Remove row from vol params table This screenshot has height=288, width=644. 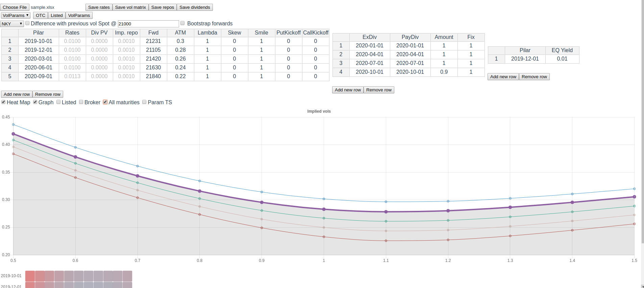click(x=48, y=94)
